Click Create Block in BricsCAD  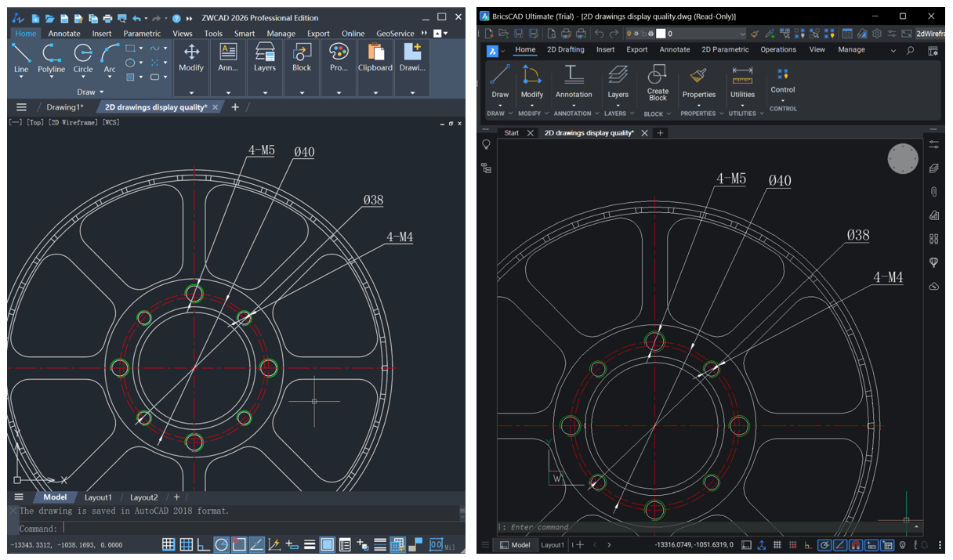coord(658,82)
